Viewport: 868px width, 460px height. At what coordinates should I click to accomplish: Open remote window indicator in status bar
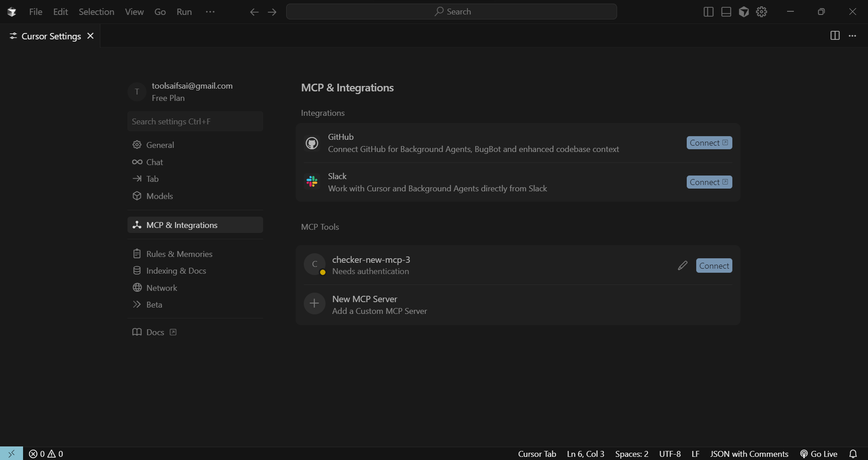pos(11,454)
